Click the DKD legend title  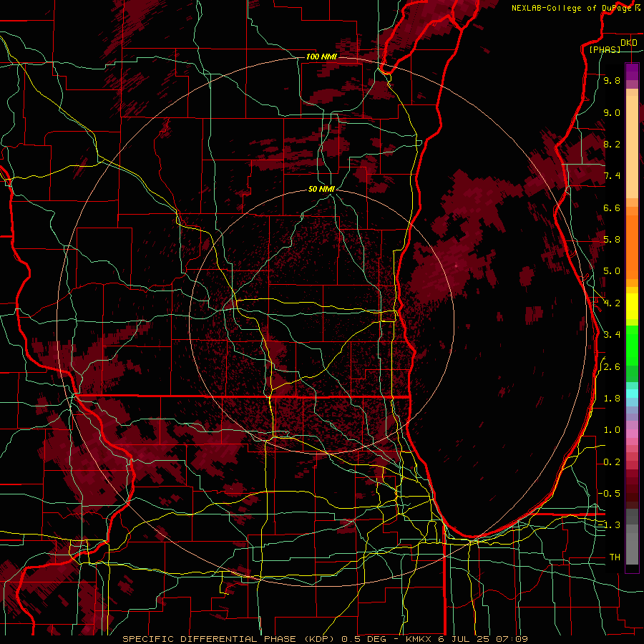[x=629, y=43]
